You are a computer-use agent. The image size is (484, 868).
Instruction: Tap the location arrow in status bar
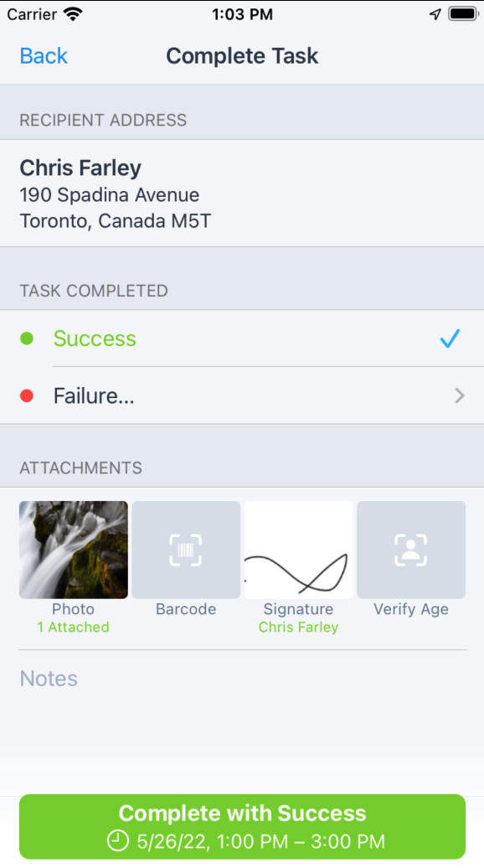pyautogui.click(x=435, y=14)
